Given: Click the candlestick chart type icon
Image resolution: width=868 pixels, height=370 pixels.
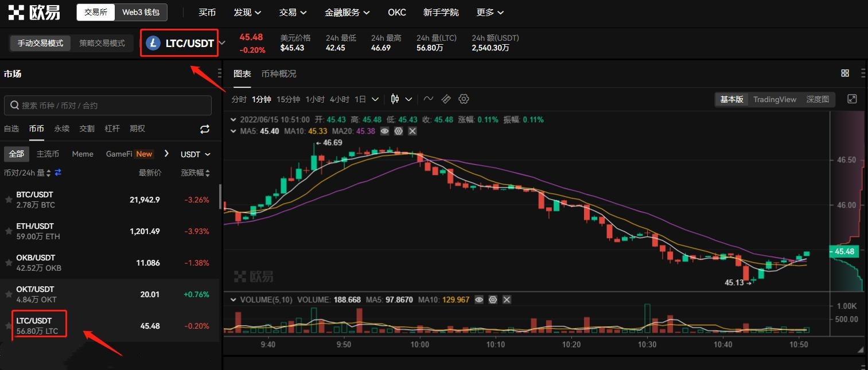Looking at the screenshot, I should pyautogui.click(x=395, y=99).
